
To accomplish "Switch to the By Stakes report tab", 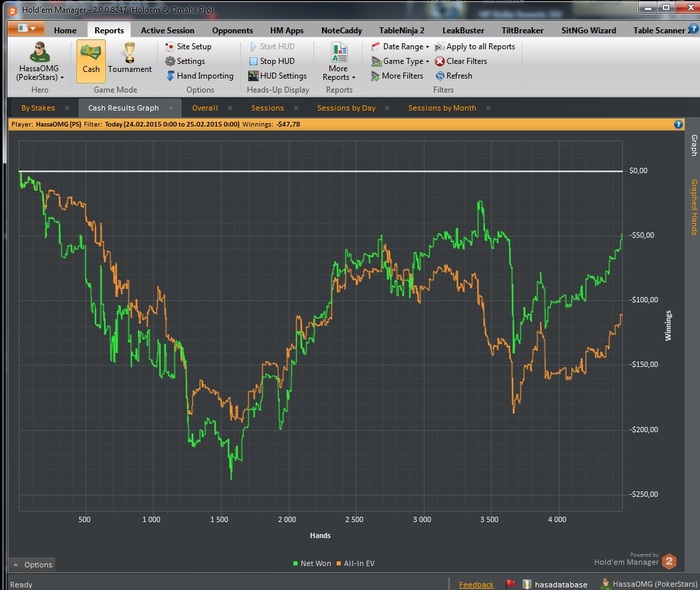I will tap(38, 108).
